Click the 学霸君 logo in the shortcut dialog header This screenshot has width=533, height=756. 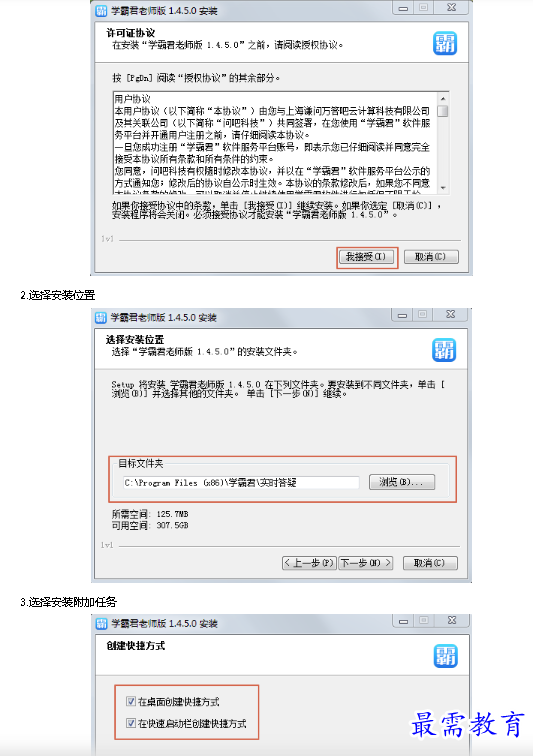point(445,656)
